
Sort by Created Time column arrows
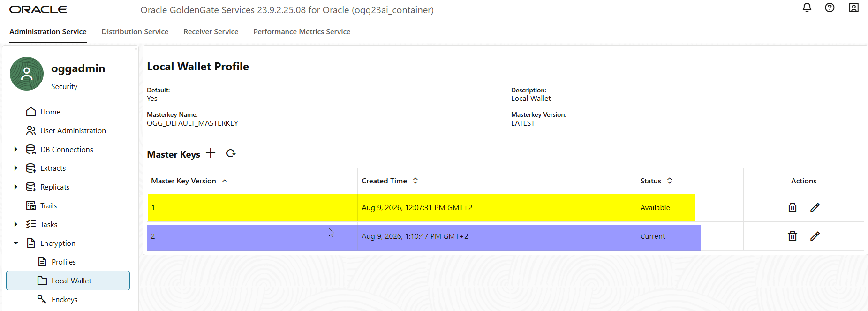tap(415, 181)
